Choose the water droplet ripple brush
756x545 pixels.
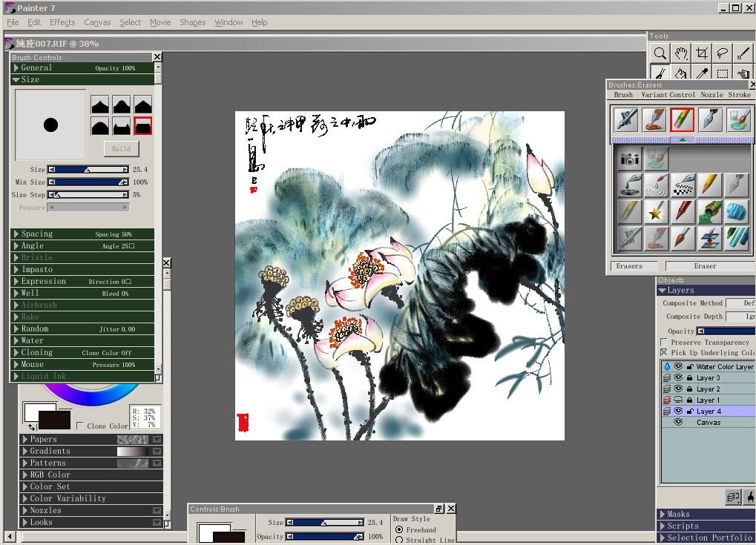655,185
